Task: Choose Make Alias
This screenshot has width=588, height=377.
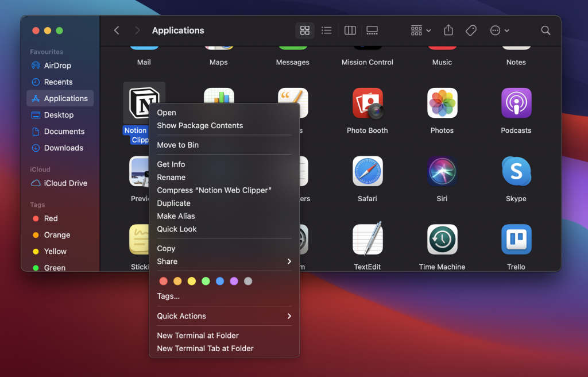Action: pyautogui.click(x=225, y=216)
